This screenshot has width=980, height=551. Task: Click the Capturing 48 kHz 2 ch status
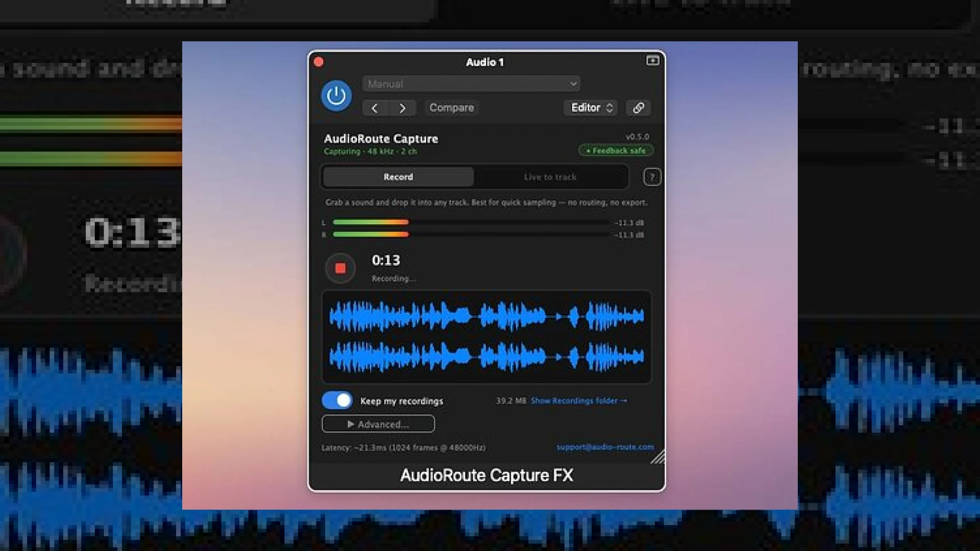point(371,152)
